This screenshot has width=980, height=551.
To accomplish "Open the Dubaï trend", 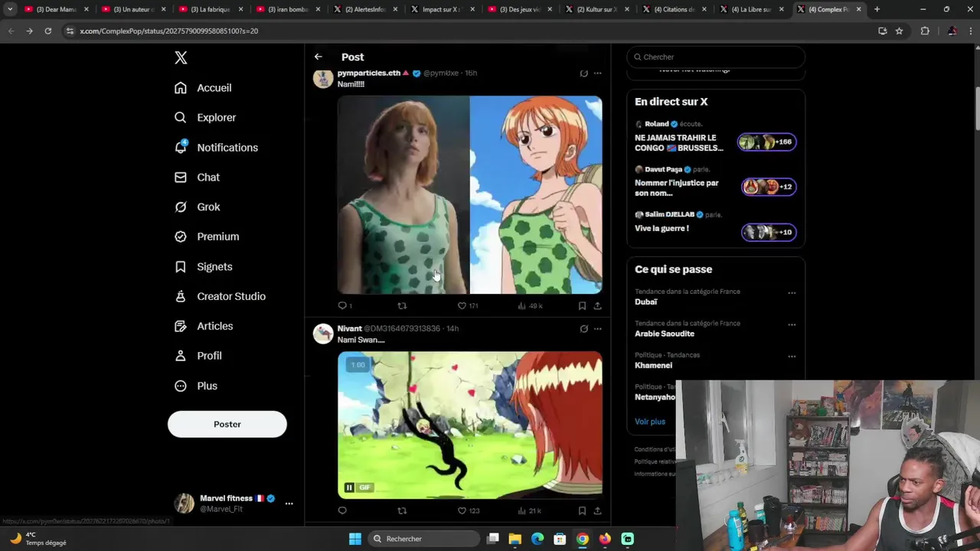I will click(646, 302).
